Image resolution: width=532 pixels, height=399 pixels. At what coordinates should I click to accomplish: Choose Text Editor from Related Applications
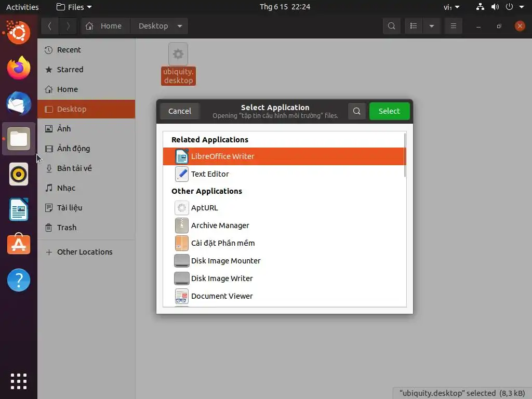[x=284, y=174]
